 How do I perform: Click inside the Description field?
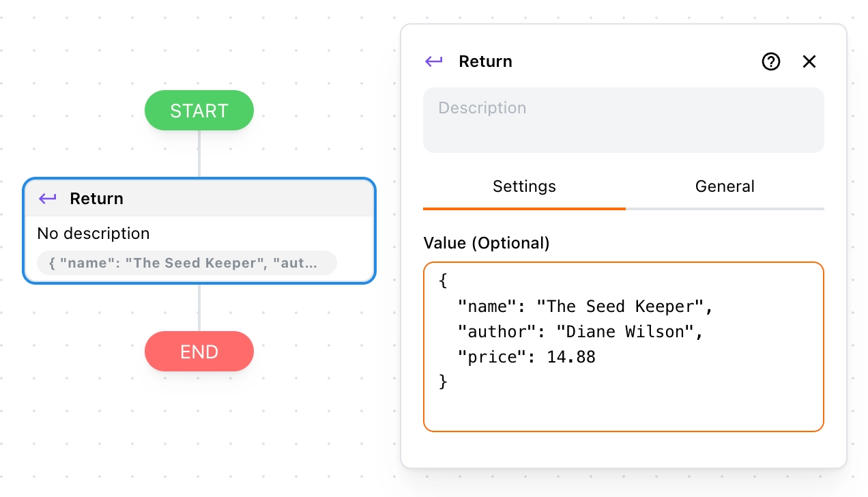pyautogui.click(x=623, y=119)
